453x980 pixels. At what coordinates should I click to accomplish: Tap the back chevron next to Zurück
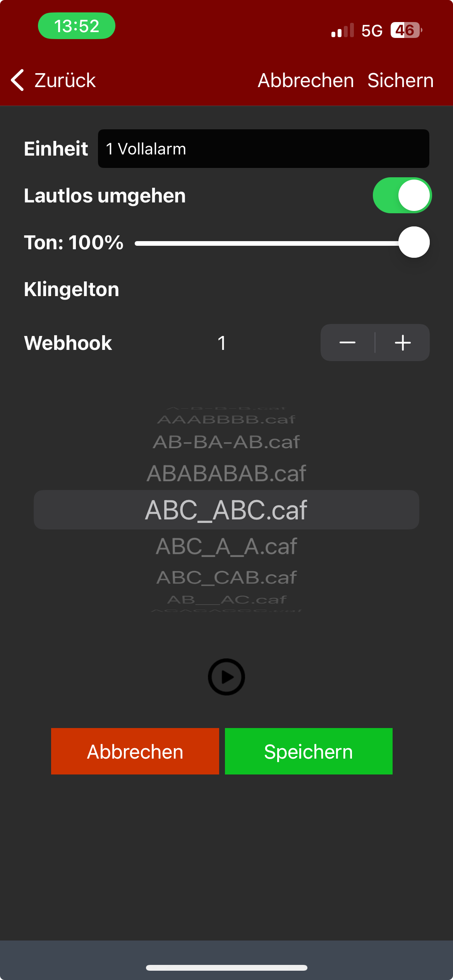(x=17, y=80)
